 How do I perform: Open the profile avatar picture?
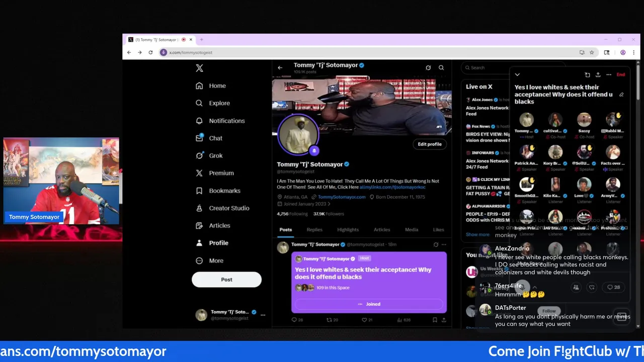coord(298,134)
